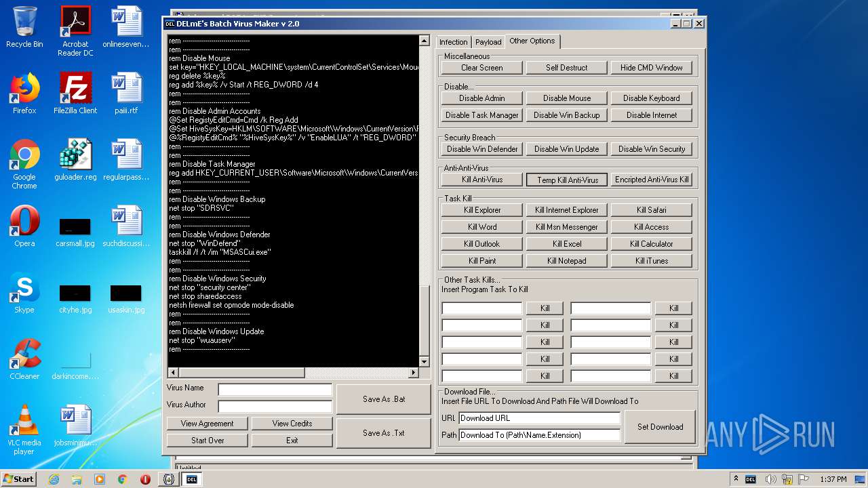Click the Download To path field
This screenshot has width=868, height=488.
540,435
